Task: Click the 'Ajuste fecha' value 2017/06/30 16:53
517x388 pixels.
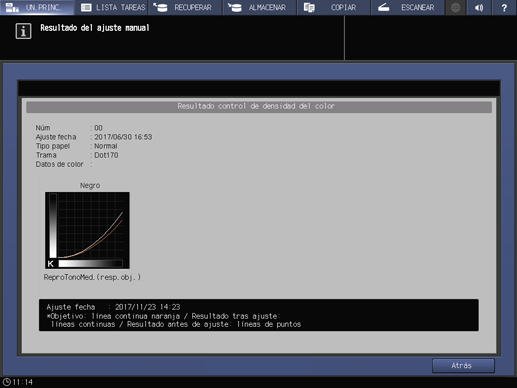Action: [x=123, y=137]
